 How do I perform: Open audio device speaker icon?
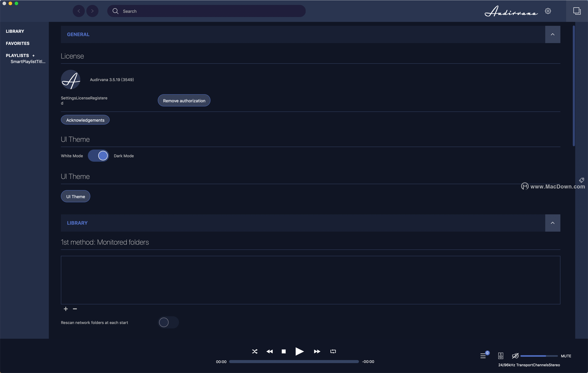(500, 356)
